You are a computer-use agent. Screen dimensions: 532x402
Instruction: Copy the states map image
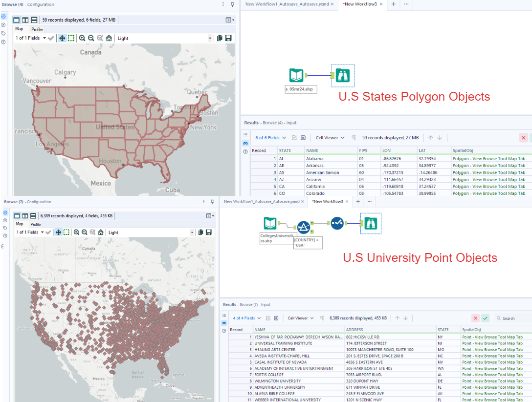tap(220, 38)
